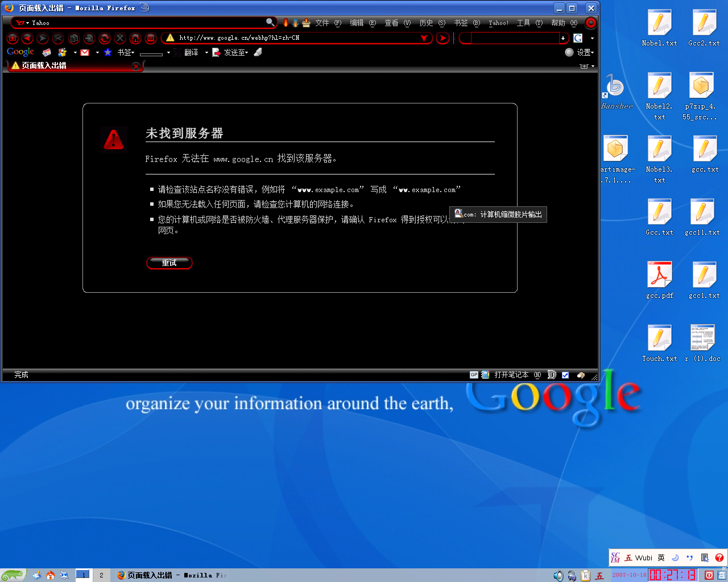Toggle the 英 English mode in SCIM bar
This screenshot has width=728, height=582.
click(661, 558)
